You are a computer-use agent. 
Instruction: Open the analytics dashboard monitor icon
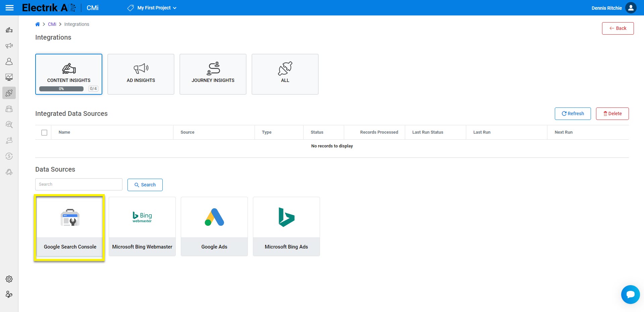pyautogui.click(x=9, y=77)
